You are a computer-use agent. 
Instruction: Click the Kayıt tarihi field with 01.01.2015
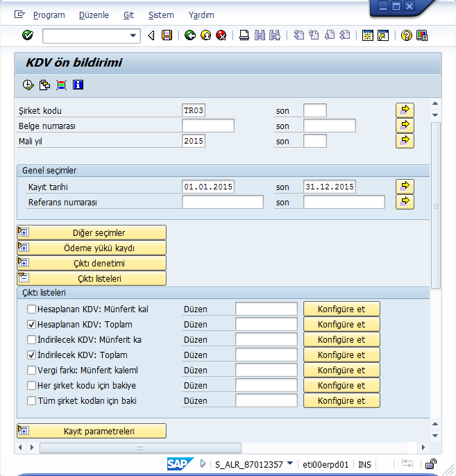tap(208, 187)
